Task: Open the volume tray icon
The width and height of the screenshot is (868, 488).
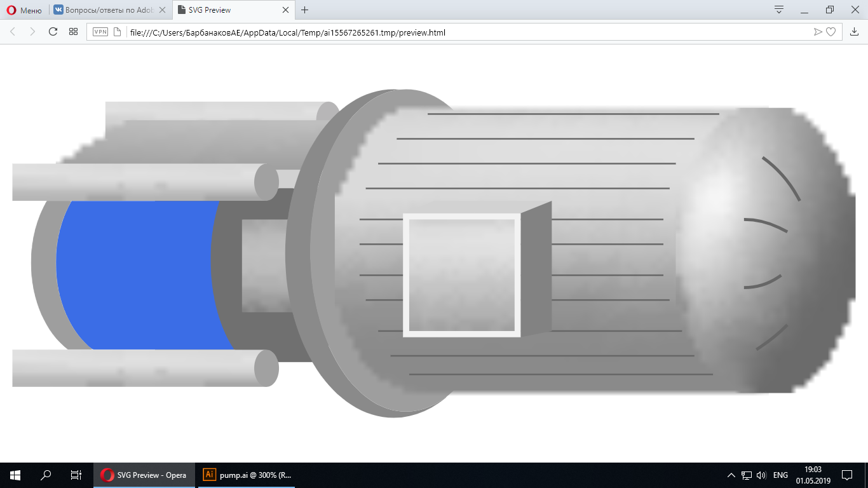Action: point(761,475)
